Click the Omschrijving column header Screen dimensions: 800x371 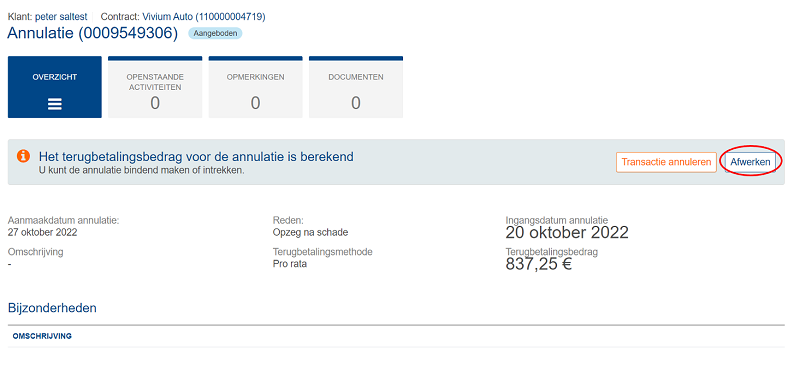42,336
